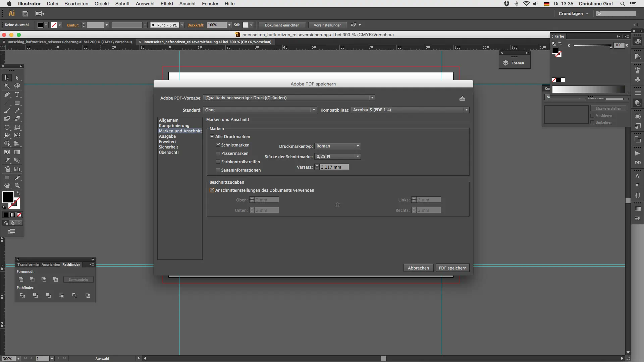Pick the Zoom magnifier tool

click(17, 186)
